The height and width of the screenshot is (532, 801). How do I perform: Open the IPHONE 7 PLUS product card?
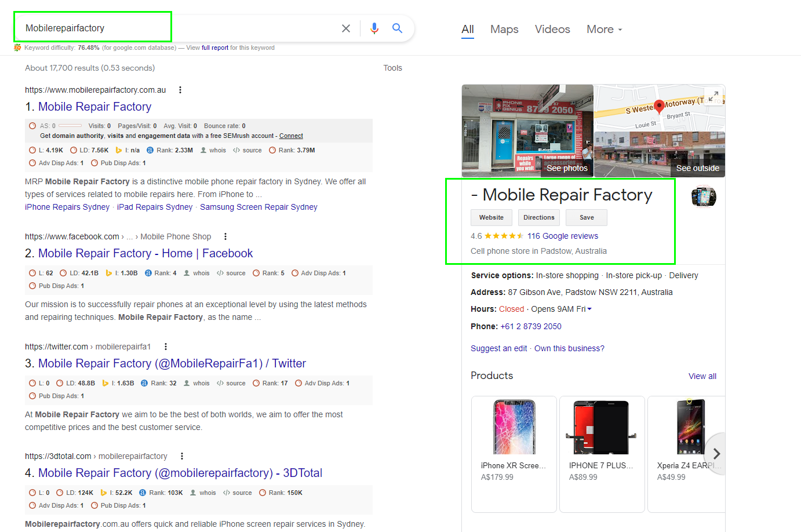(x=602, y=454)
